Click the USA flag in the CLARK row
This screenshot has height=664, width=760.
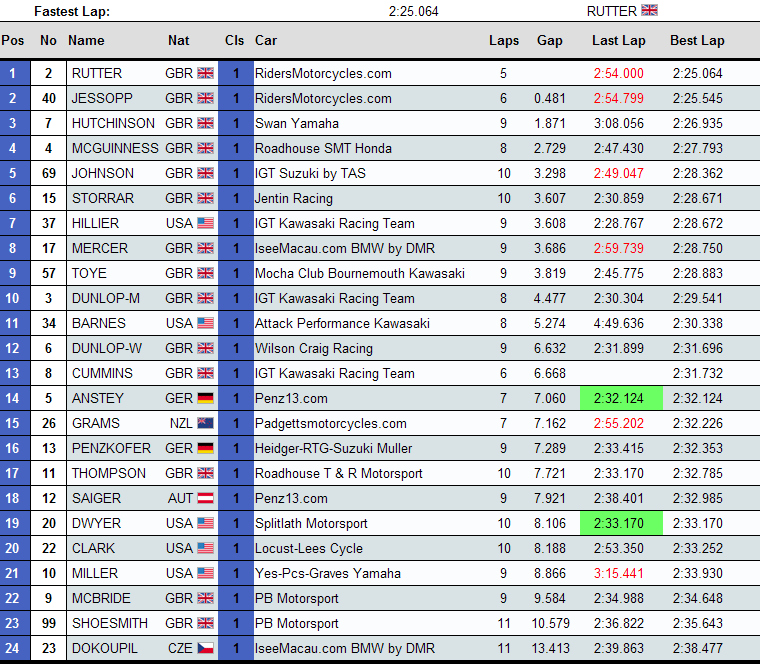pos(206,548)
